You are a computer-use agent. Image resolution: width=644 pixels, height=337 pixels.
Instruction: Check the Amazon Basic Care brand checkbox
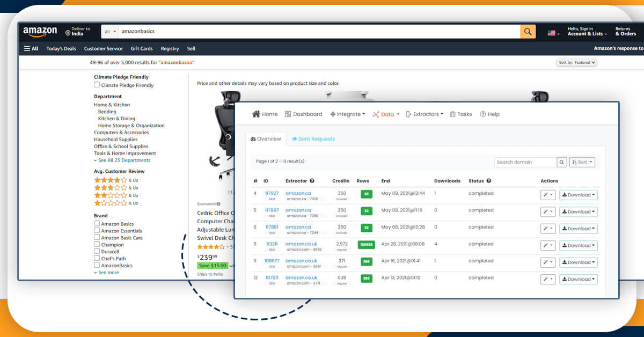coord(97,238)
